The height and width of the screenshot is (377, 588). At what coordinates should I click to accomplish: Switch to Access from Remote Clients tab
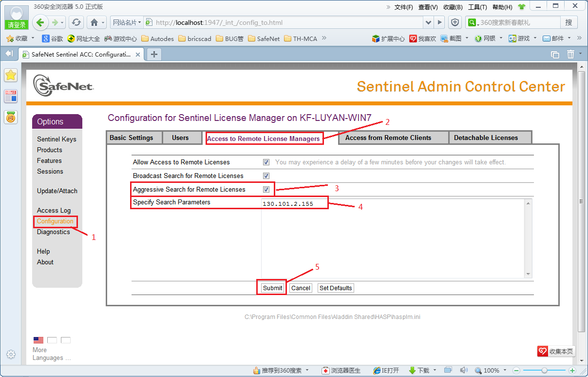click(393, 138)
